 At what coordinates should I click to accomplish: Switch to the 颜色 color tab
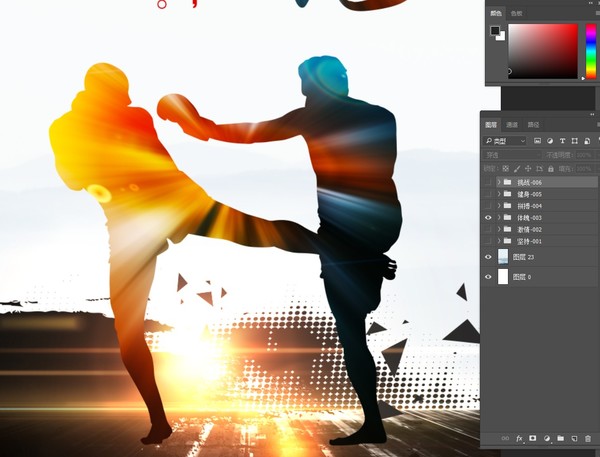tap(496, 13)
